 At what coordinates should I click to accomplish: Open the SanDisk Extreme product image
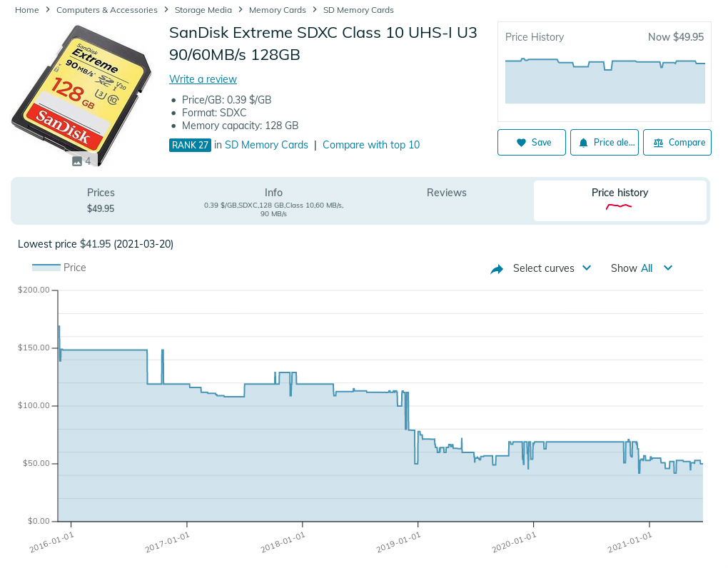(81, 94)
